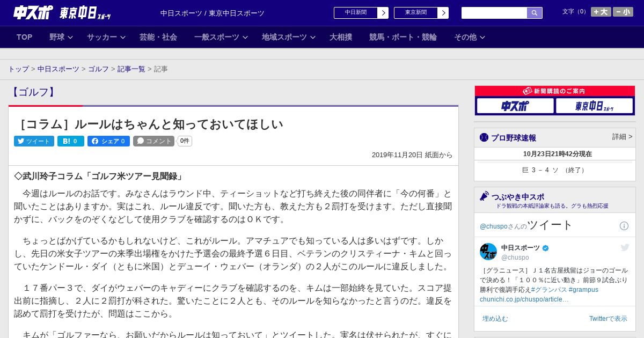
Task: Expand the その他 menu
Action: click(x=470, y=37)
